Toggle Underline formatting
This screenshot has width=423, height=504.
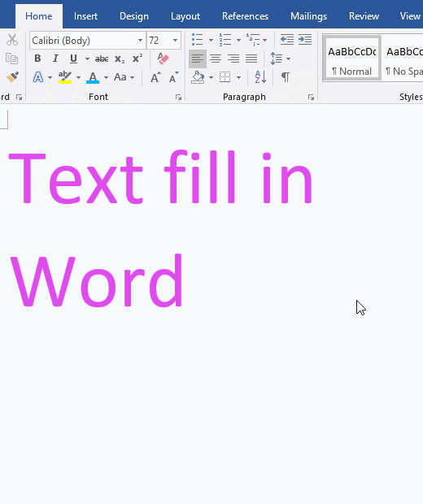pos(73,59)
